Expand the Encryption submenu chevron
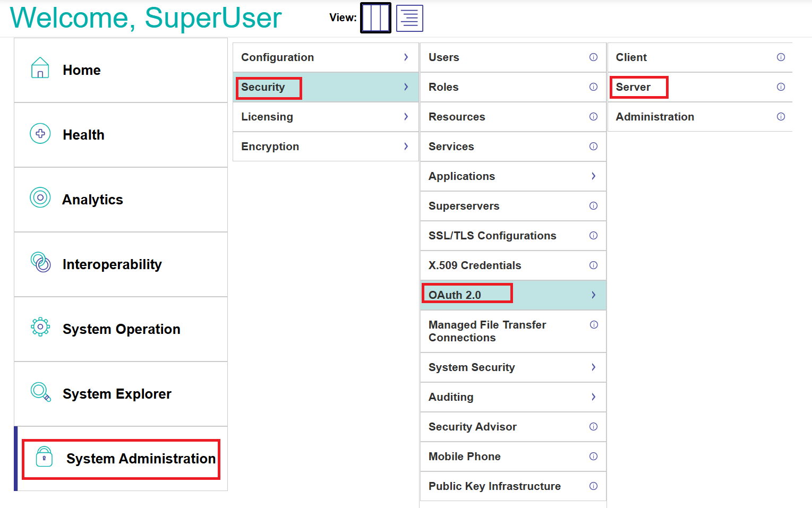 [406, 147]
